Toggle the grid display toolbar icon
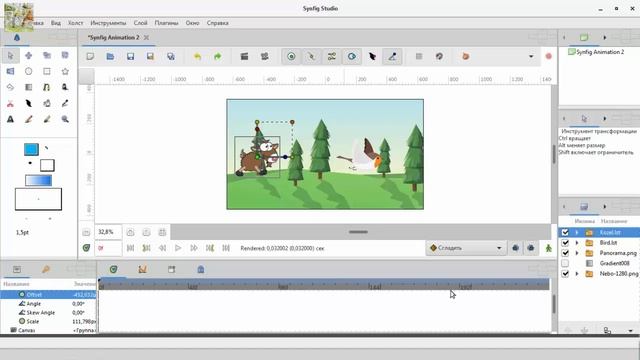640x360 pixels. (419, 56)
